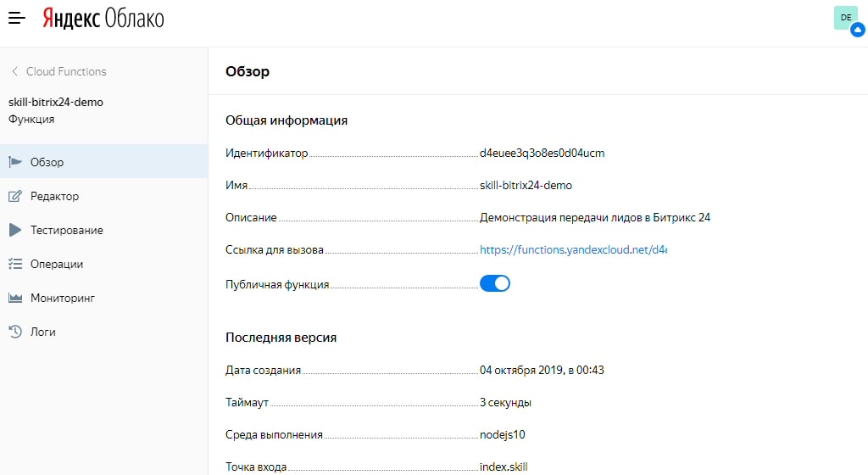Disable the Публичная функция toggle
The height and width of the screenshot is (475, 868).
495,283
